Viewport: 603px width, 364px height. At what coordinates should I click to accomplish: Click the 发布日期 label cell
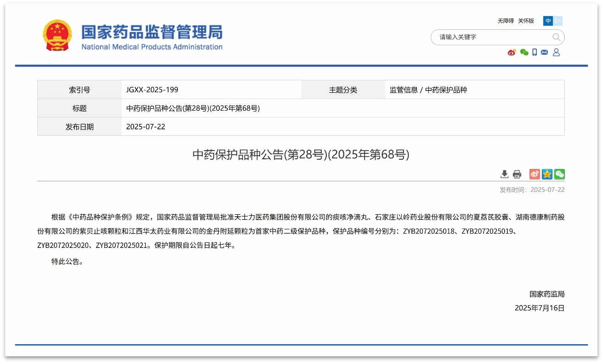tap(80, 127)
